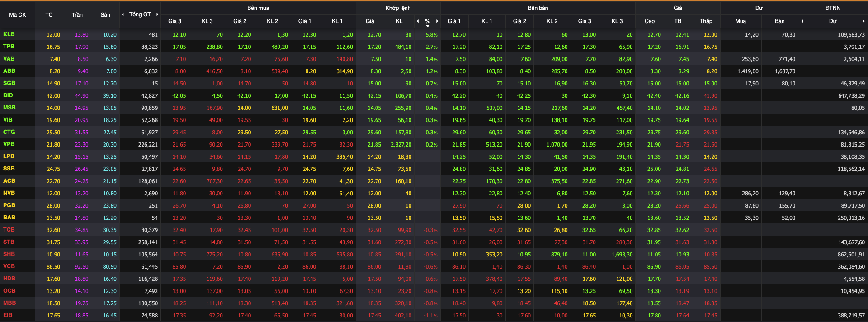Open the OCB stock symbol

click(9, 291)
